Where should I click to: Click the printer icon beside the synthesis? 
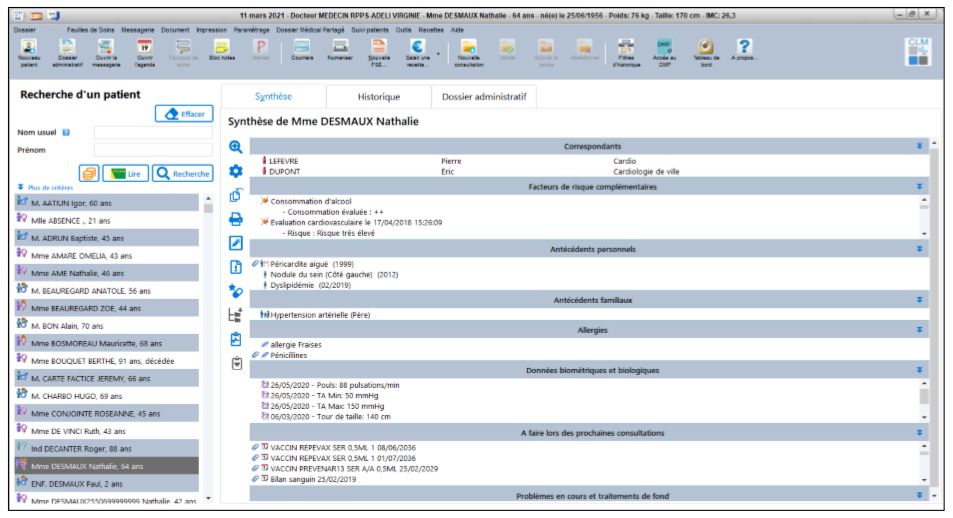(236, 219)
